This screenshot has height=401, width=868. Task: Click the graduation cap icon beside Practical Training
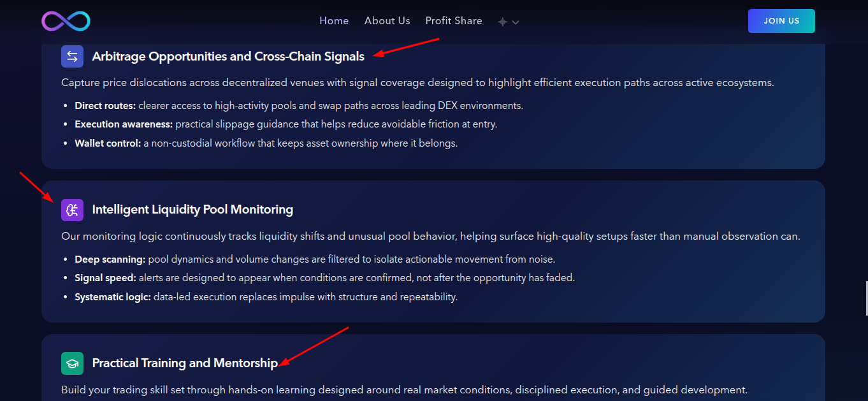(x=72, y=363)
